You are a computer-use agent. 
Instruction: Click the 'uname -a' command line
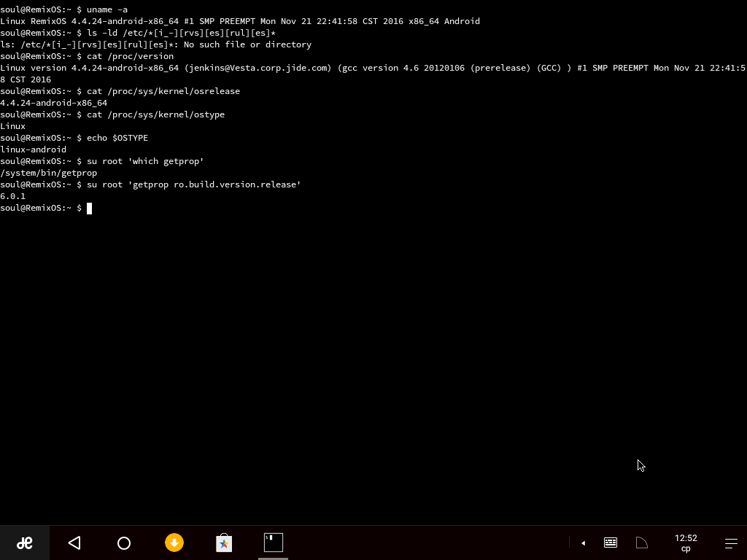click(x=64, y=9)
